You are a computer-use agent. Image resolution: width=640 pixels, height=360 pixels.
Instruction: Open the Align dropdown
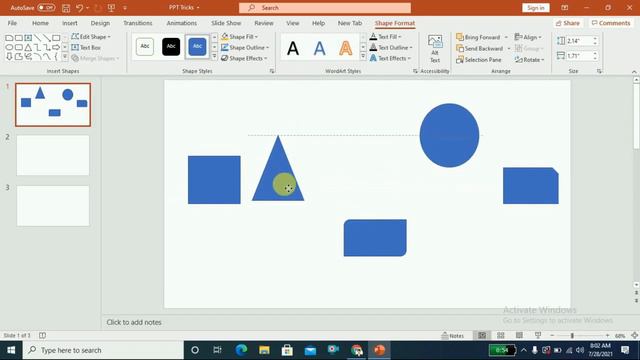point(528,37)
